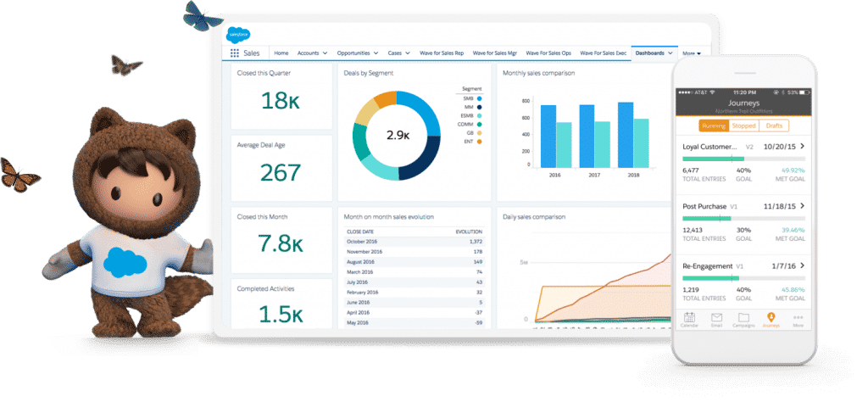This screenshot has height=402, width=868.
Task: Open Loyal Customer journey chevron arrow
Action: click(802, 146)
